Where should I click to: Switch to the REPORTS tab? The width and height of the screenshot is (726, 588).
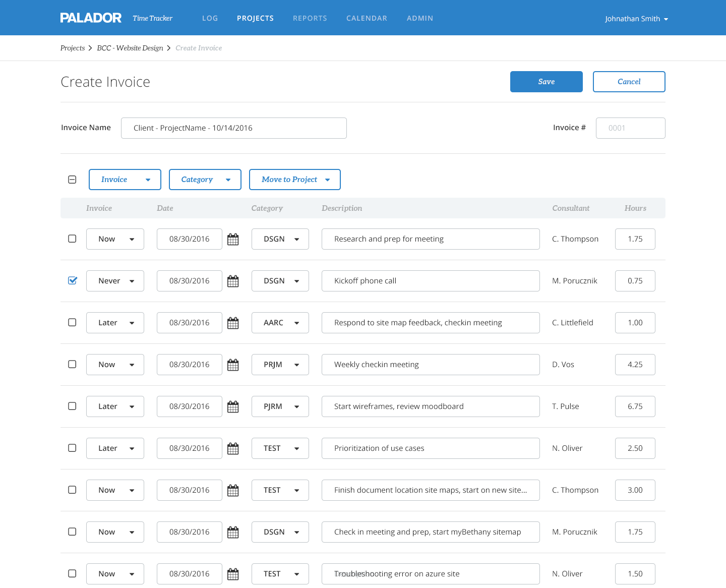click(x=310, y=18)
